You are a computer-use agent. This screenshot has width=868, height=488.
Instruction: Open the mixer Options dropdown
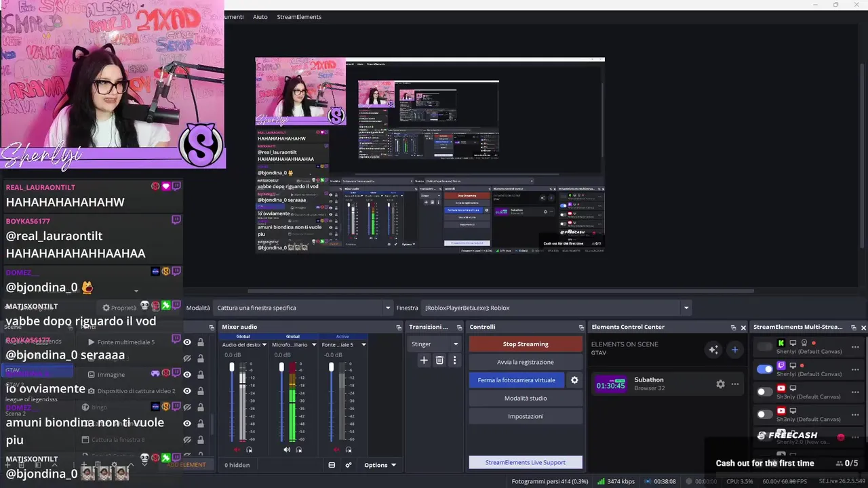coord(380,465)
